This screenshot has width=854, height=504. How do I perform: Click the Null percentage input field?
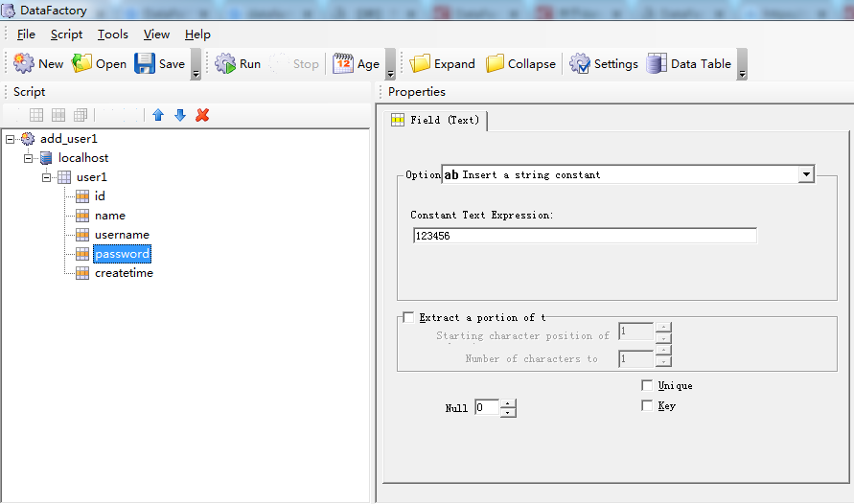[x=488, y=407]
